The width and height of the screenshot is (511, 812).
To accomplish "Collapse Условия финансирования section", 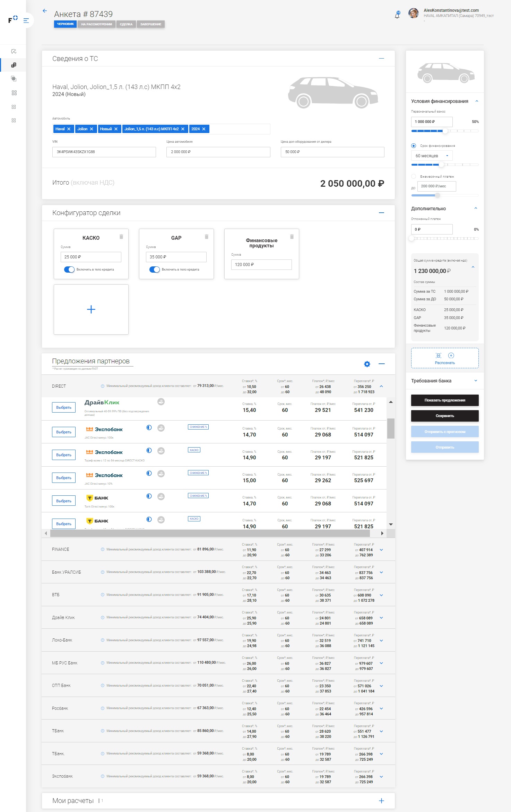I will [x=477, y=101].
